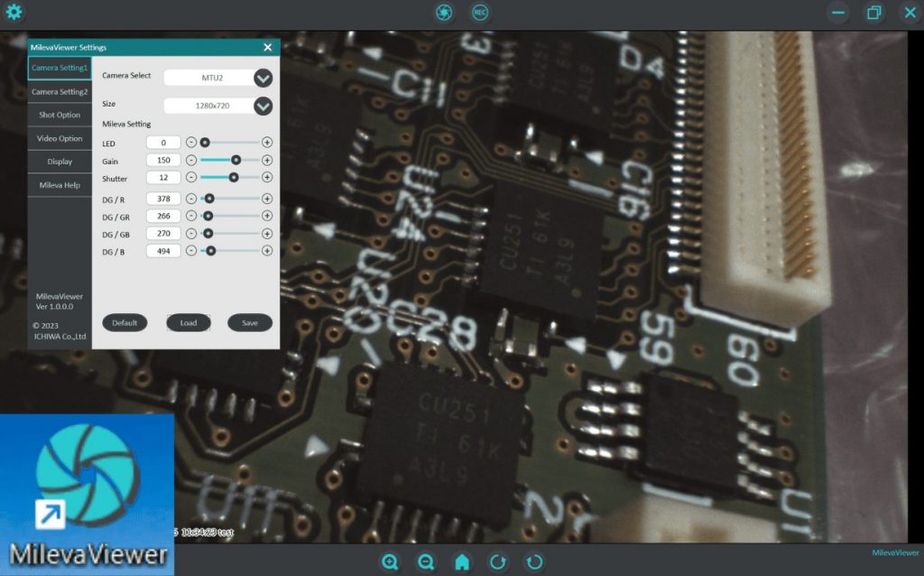The height and width of the screenshot is (576, 924).
Task: Increase the DG / R value
Action: [x=267, y=199]
